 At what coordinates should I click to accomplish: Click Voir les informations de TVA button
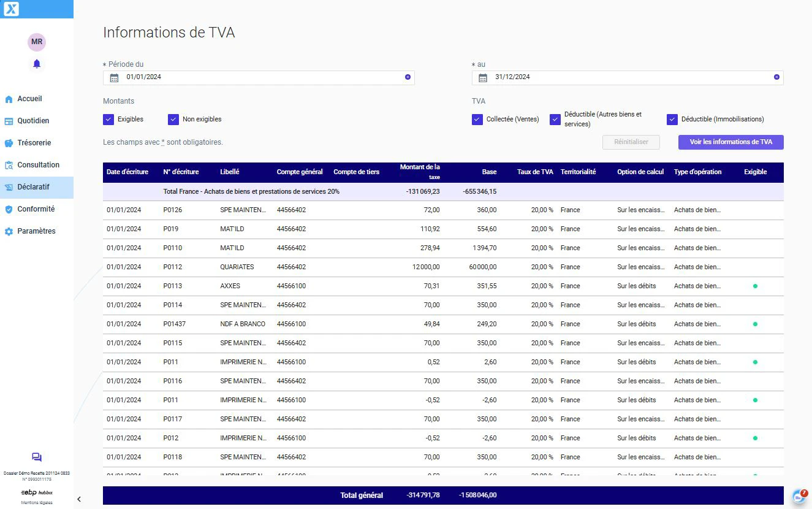(x=730, y=142)
